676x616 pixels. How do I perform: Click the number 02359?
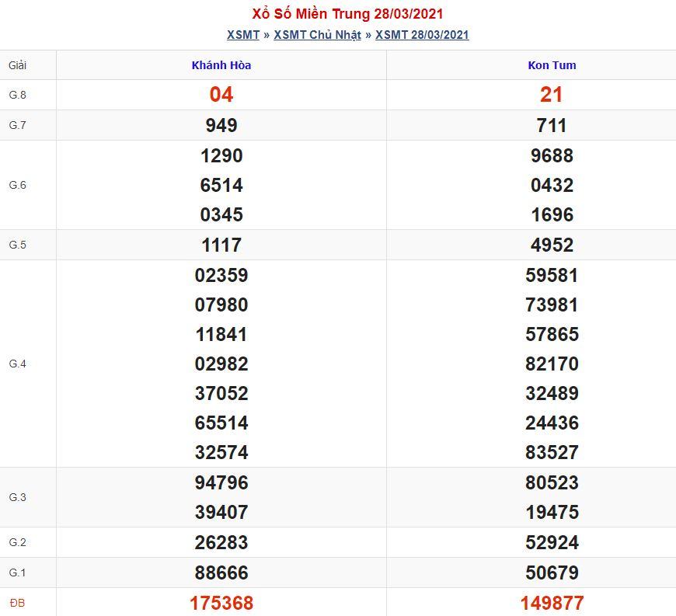point(221,275)
